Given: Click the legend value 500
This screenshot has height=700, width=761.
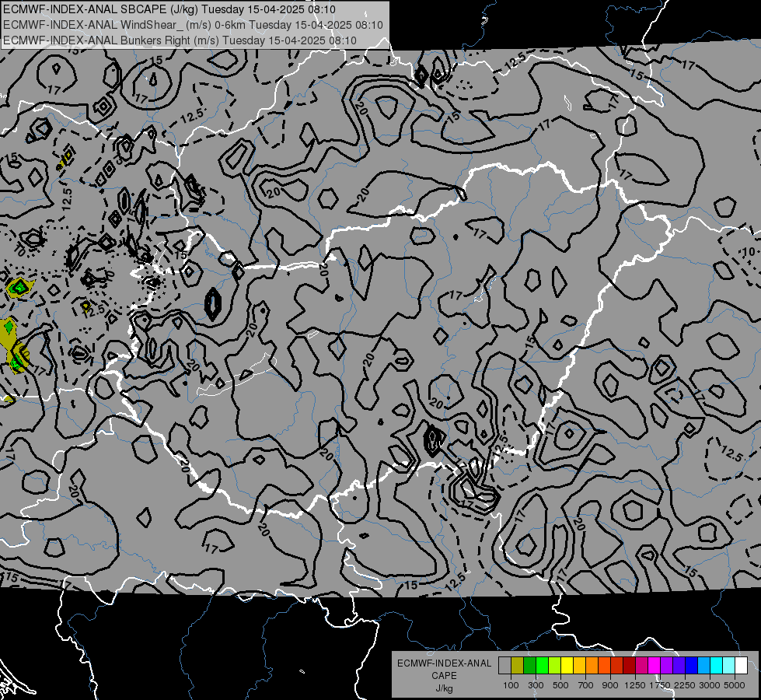Looking at the screenshot, I should [560, 685].
